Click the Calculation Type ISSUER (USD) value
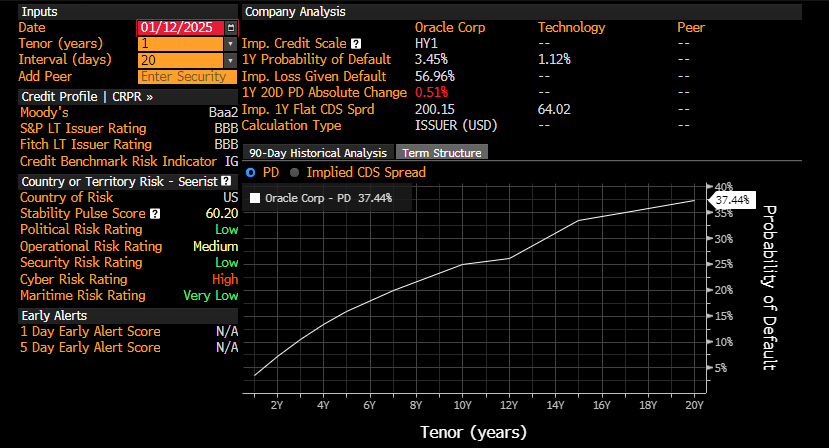The height and width of the screenshot is (448, 829). tap(456, 125)
